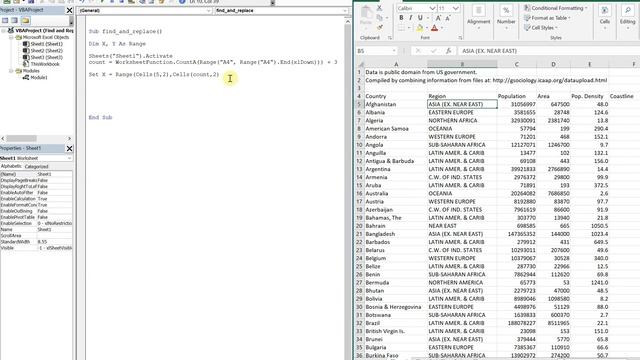Toggle Underline formatting in Excel
This screenshot has width=640, height=360.
click(x=420, y=18)
